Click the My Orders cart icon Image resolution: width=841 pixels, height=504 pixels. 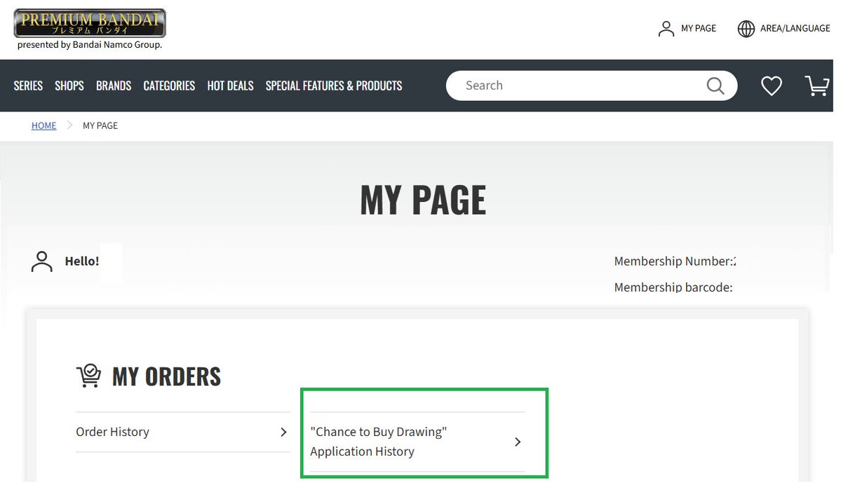point(88,376)
